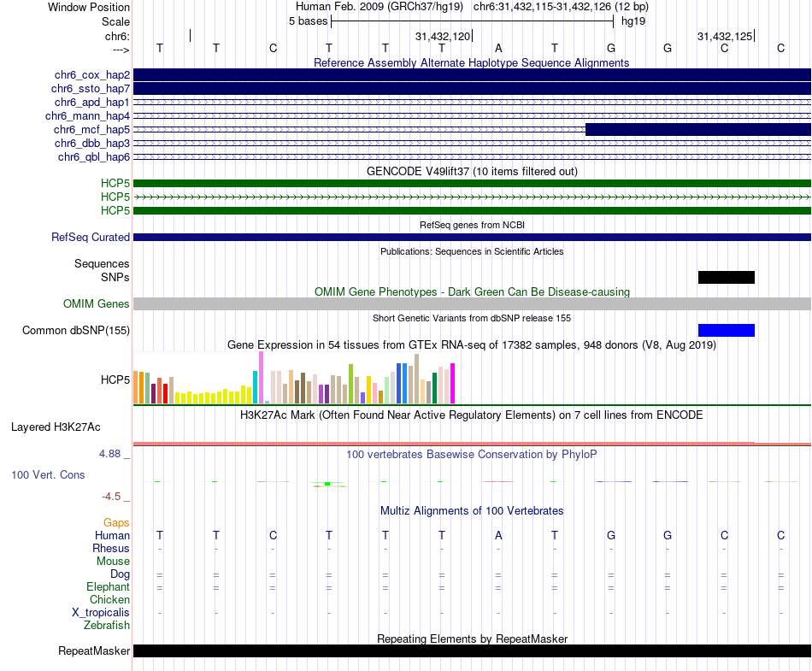Click the cyan bar in GTEx chart
This screenshot has height=671, width=812.
click(255, 386)
